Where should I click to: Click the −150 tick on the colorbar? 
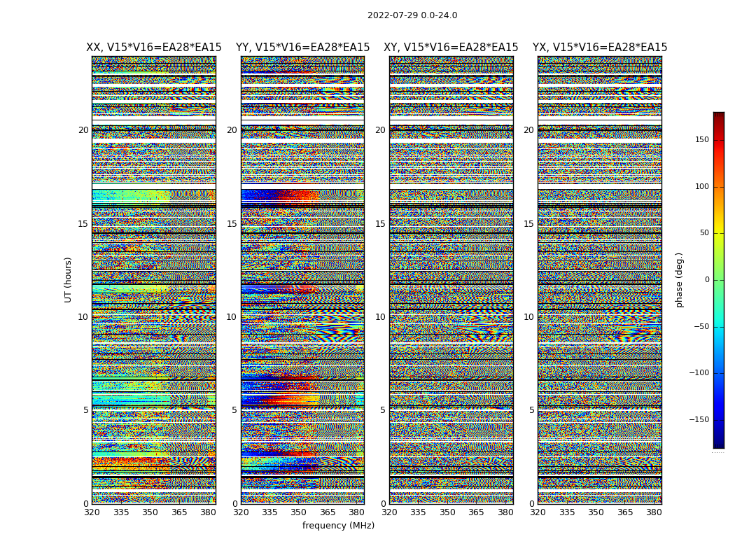point(699,419)
